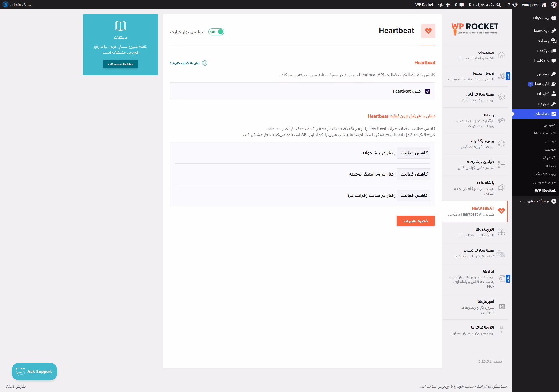Switch to بهینه‌سازی تصویر tab
This screenshot has height=392, width=559.
(x=475, y=253)
